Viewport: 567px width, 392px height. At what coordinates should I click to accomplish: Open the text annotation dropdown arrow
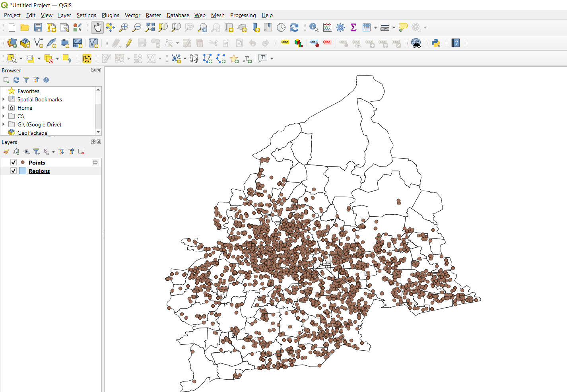click(272, 58)
